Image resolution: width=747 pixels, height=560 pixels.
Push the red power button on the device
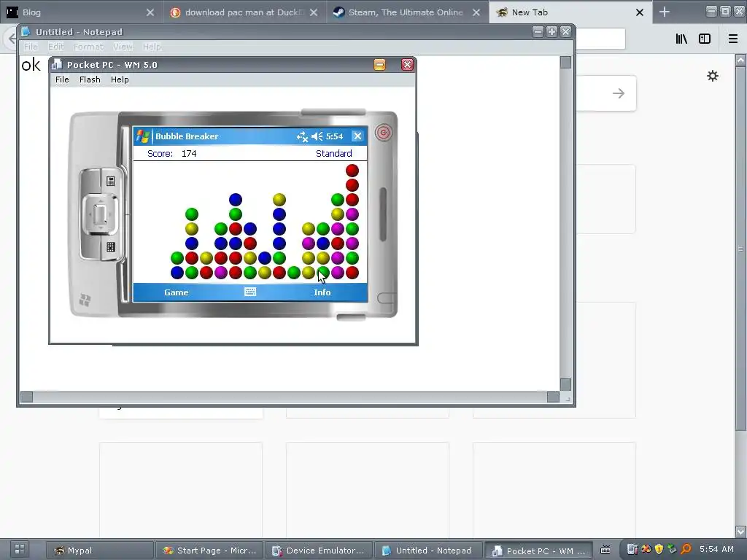(383, 133)
